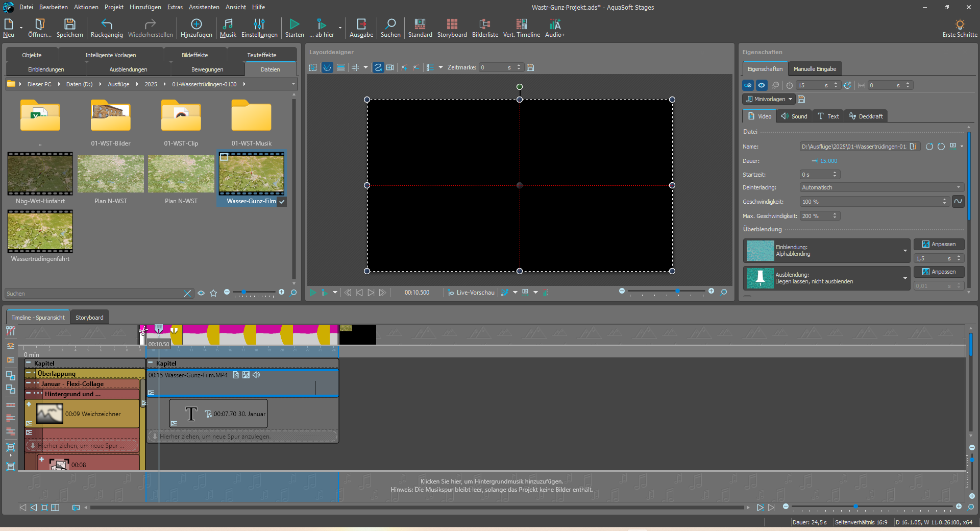
Task: Click Erste Schritte lightbulb icon
Action: pos(960,25)
